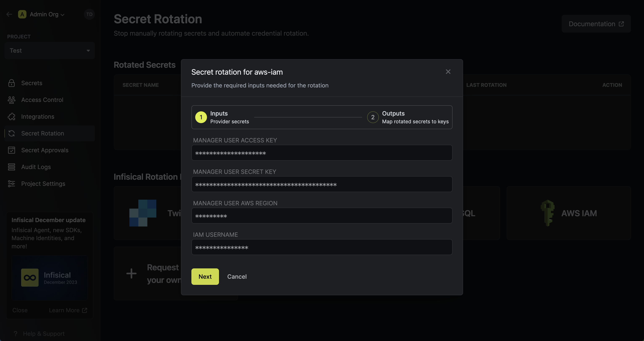This screenshot has width=644, height=341.
Task: Focus the Manager User Access Key field
Action: coord(322,153)
